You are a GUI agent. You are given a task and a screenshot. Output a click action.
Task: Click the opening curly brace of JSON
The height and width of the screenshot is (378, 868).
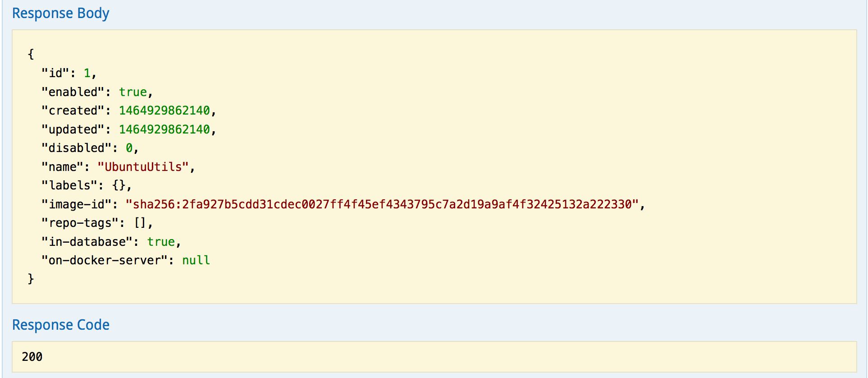[x=31, y=54]
